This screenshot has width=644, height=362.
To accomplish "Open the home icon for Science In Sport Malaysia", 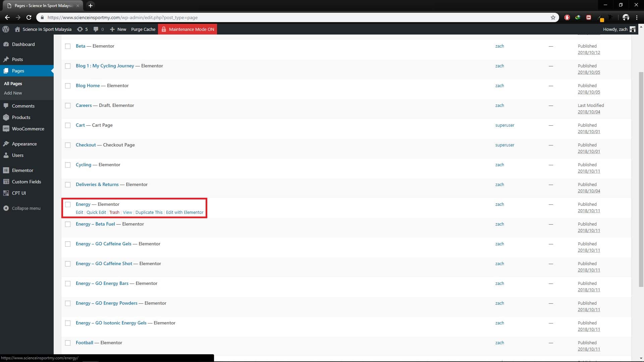I will 17,29.
